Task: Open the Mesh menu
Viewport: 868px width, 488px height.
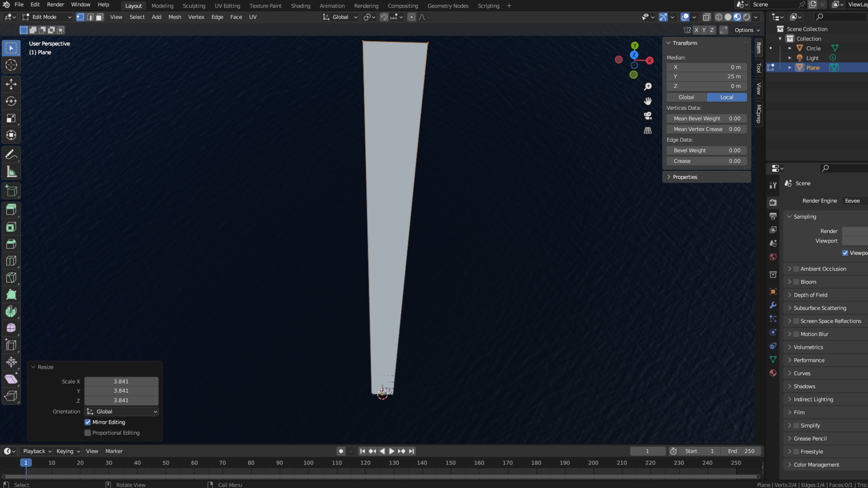Action: coord(175,17)
